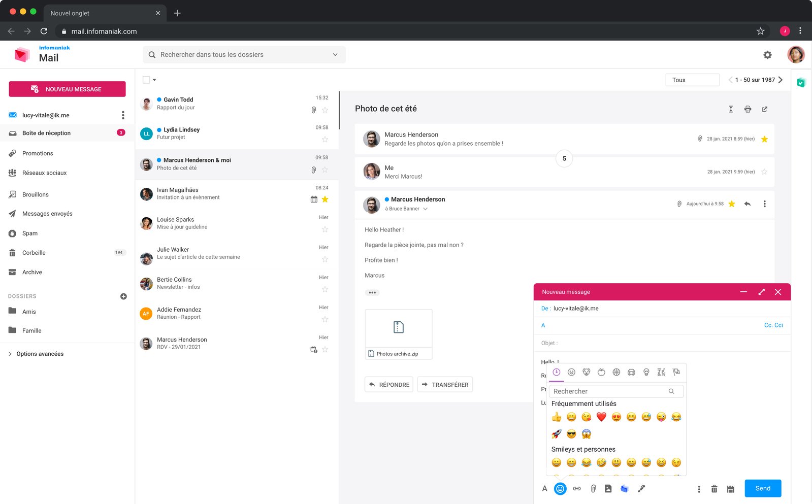The height and width of the screenshot is (504, 812).
Task: Switch to the food emoji category tab
Action: click(601, 372)
